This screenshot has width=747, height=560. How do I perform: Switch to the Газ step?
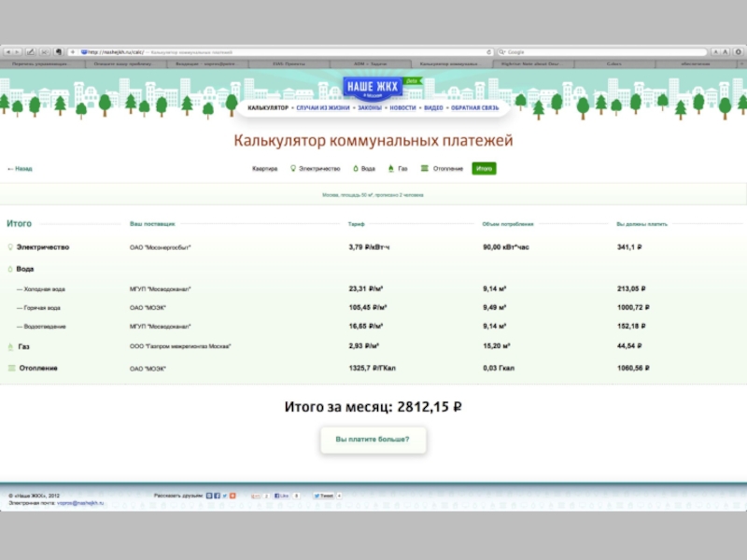pos(398,169)
